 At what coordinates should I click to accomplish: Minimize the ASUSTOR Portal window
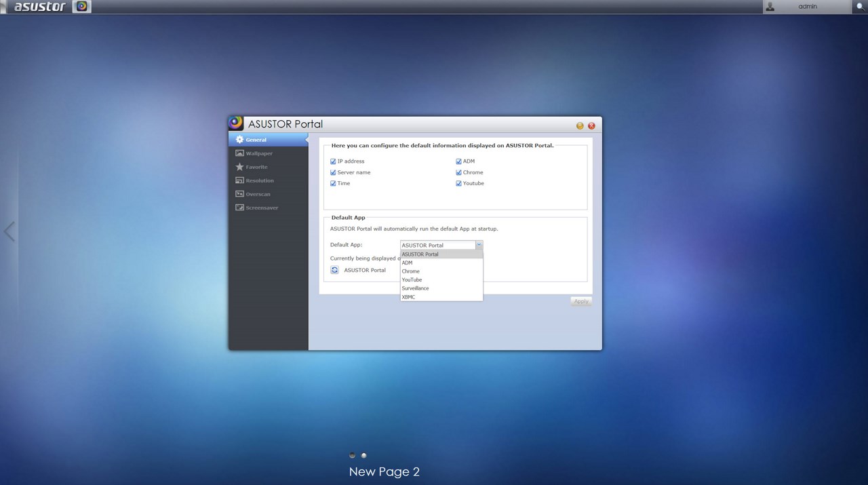(580, 125)
